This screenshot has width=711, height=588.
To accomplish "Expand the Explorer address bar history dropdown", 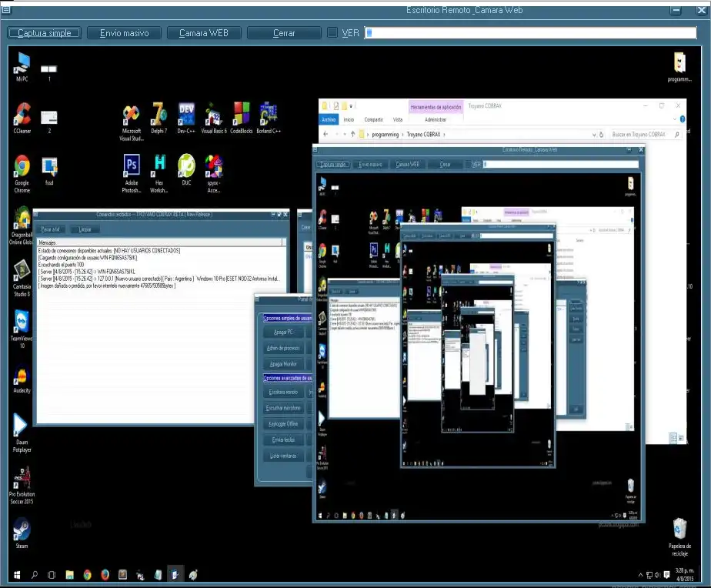I will pyautogui.click(x=594, y=135).
